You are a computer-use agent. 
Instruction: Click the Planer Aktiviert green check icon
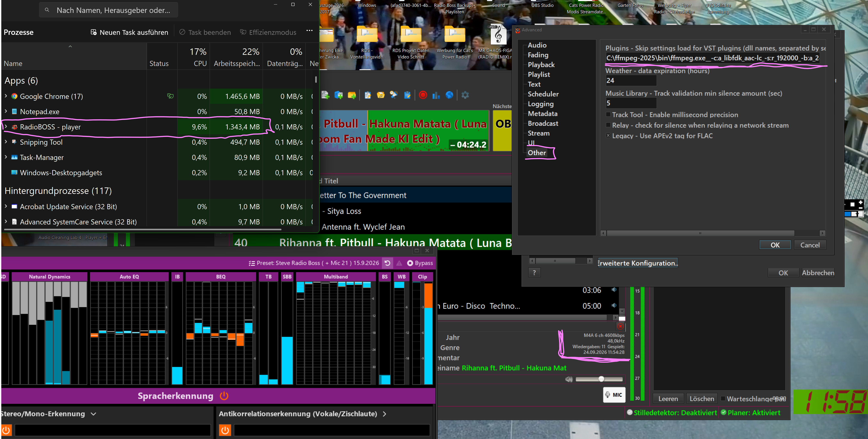(723, 412)
